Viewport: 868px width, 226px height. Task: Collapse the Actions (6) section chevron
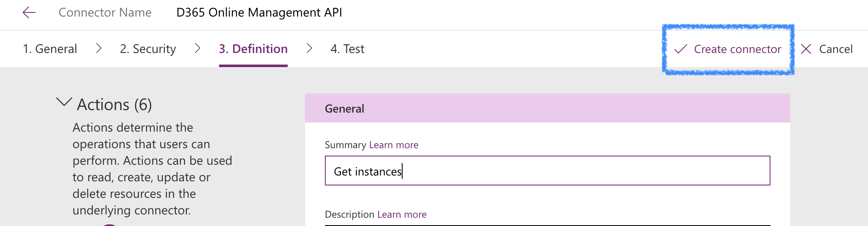click(x=64, y=102)
